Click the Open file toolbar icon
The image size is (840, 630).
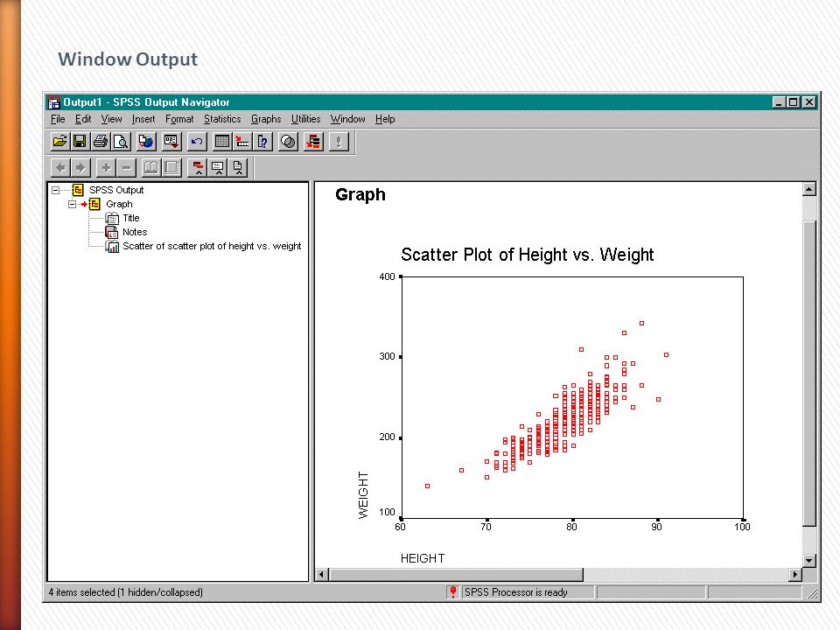[x=60, y=142]
